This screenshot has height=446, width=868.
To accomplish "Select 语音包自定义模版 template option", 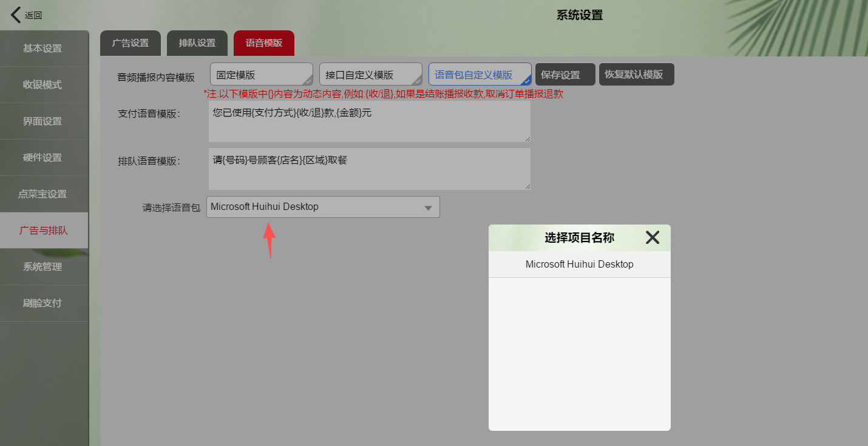I will [x=480, y=75].
